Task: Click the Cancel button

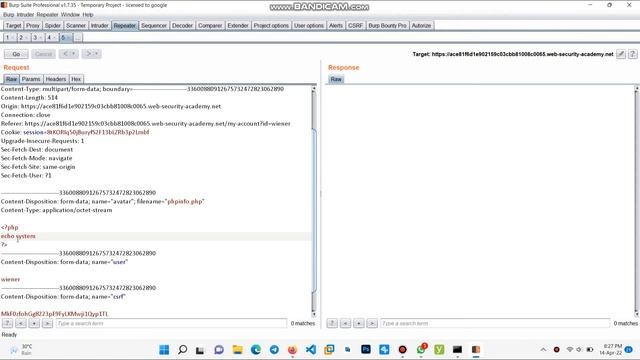Action: click(x=43, y=54)
